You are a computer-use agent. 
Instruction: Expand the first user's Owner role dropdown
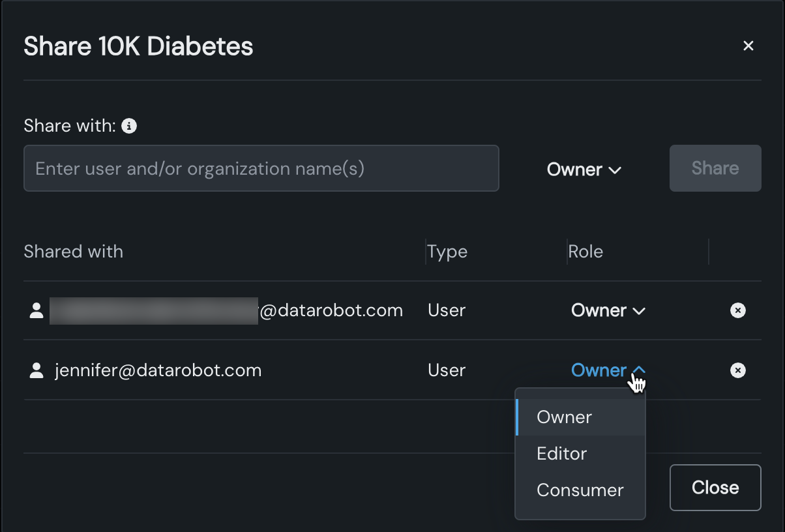(x=608, y=310)
